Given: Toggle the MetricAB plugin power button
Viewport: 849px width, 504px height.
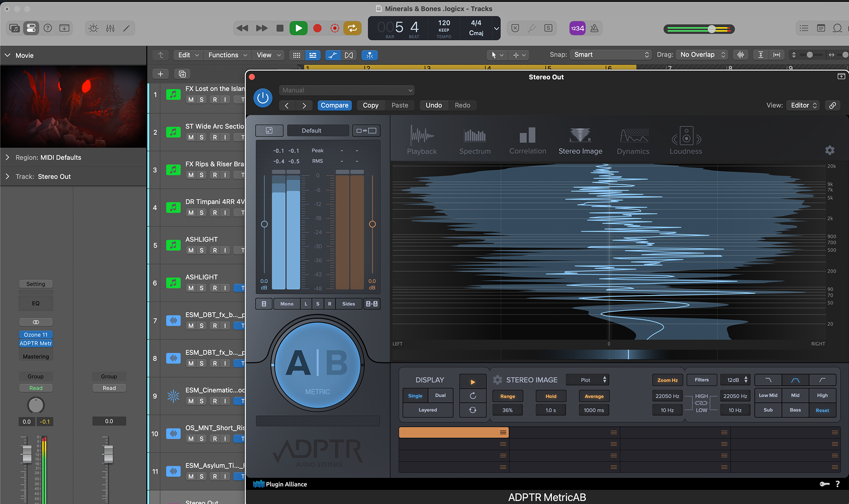Looking at the screenshot, I should coord(263,98).
